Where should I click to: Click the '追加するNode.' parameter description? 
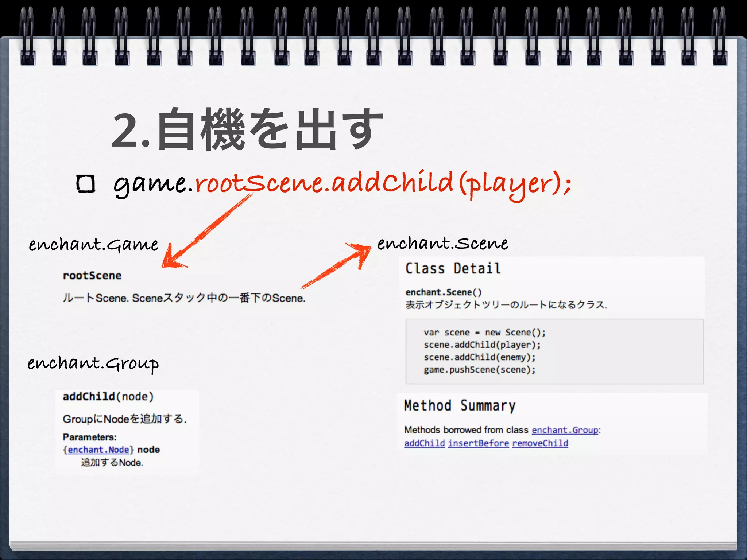pos(112,463)
